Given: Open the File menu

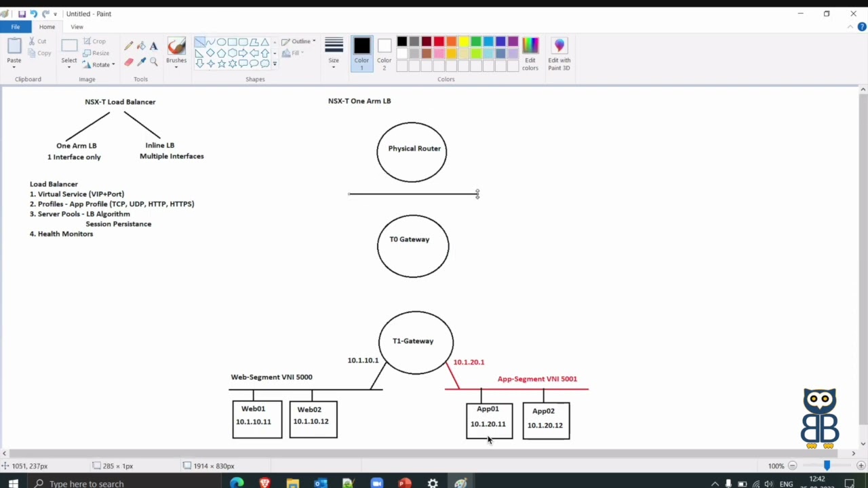Looking at the screenshot, I should tap(15, 27).
